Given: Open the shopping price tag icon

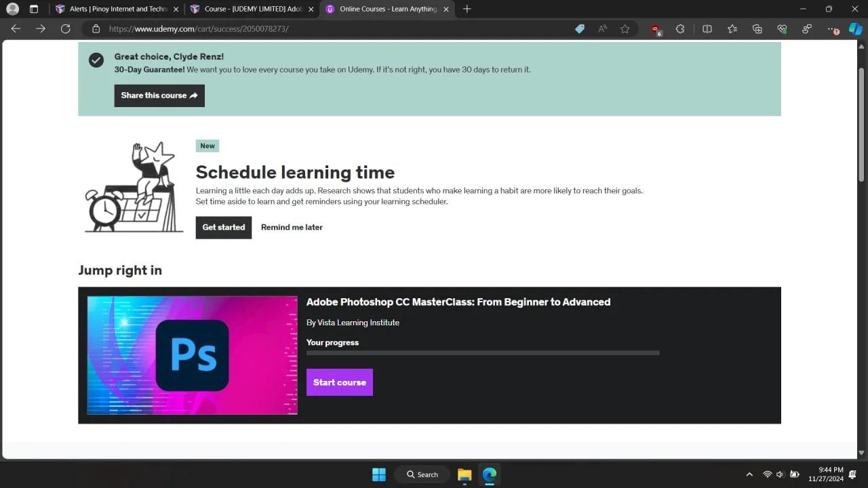Looking at the screenshot, I should pos(580,29).
